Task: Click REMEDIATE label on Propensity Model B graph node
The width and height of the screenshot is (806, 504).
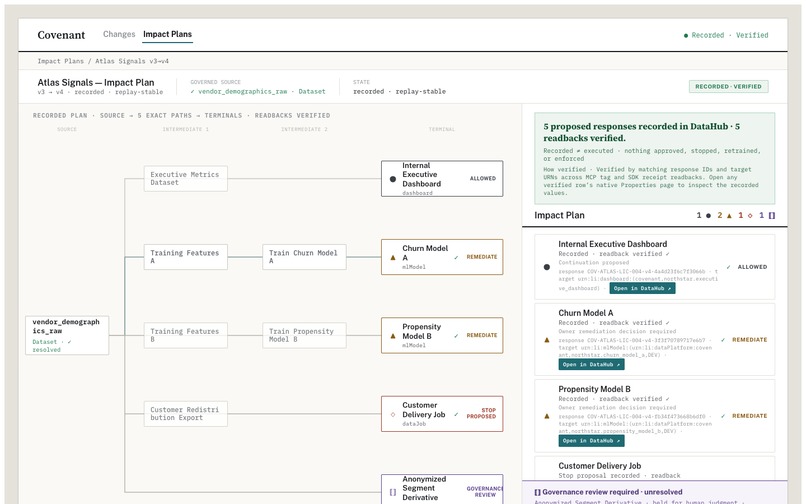Action: click(482, 335)
